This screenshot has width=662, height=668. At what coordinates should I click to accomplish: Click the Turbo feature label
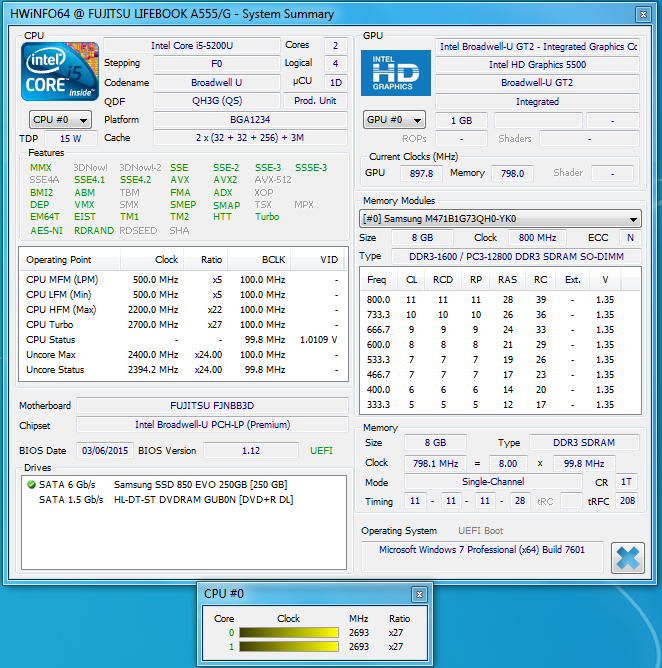click(267, 217)
